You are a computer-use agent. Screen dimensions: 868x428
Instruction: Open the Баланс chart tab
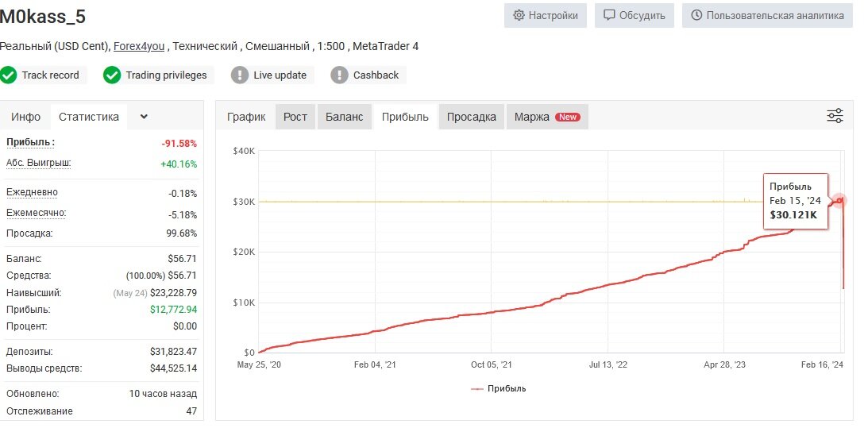[345, 117]
